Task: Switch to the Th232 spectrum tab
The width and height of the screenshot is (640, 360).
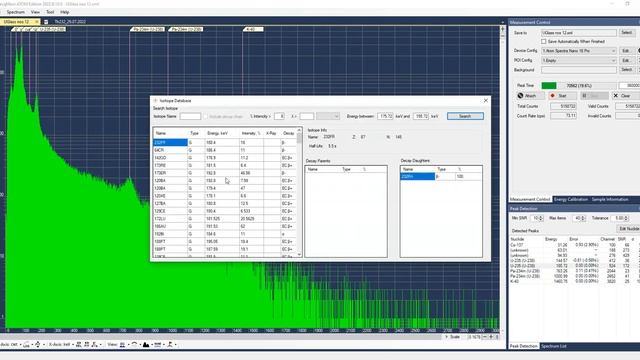Action: 70,22
